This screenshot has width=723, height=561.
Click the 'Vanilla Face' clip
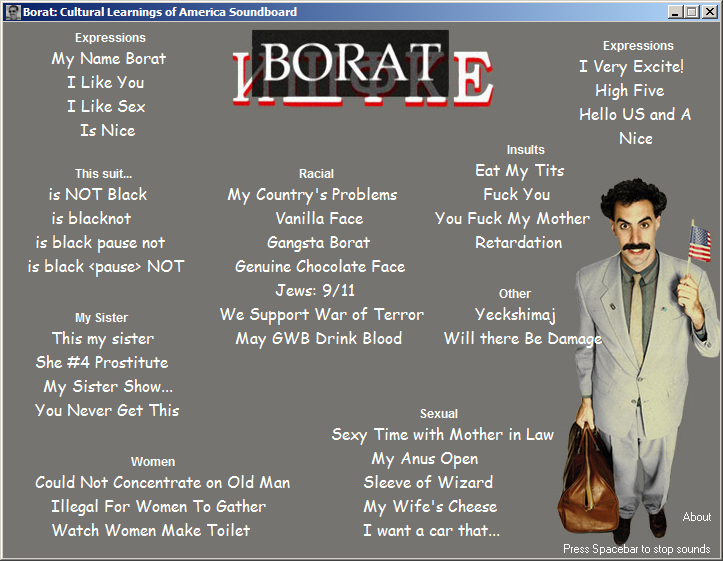pos(320,218)
